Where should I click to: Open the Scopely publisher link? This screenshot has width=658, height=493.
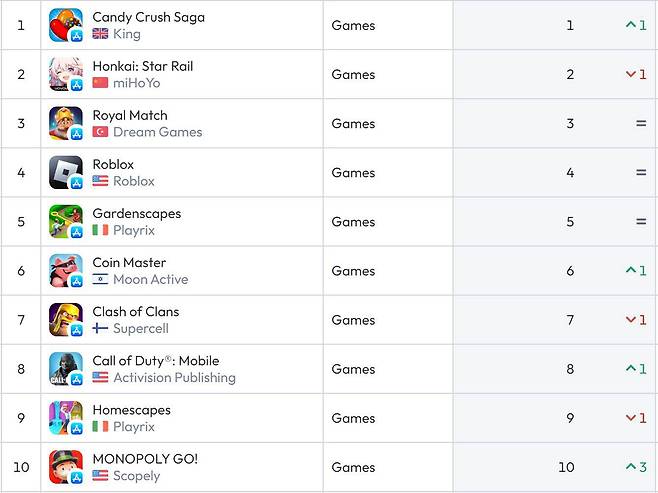click(136, 476)
